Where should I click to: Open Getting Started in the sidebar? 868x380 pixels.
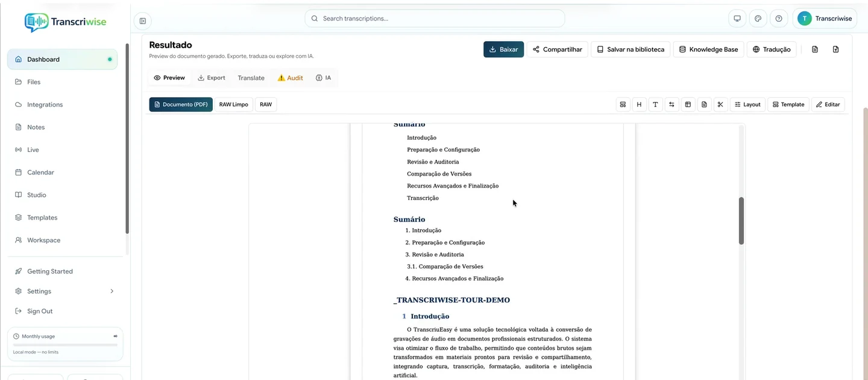[x=62, y=271]
